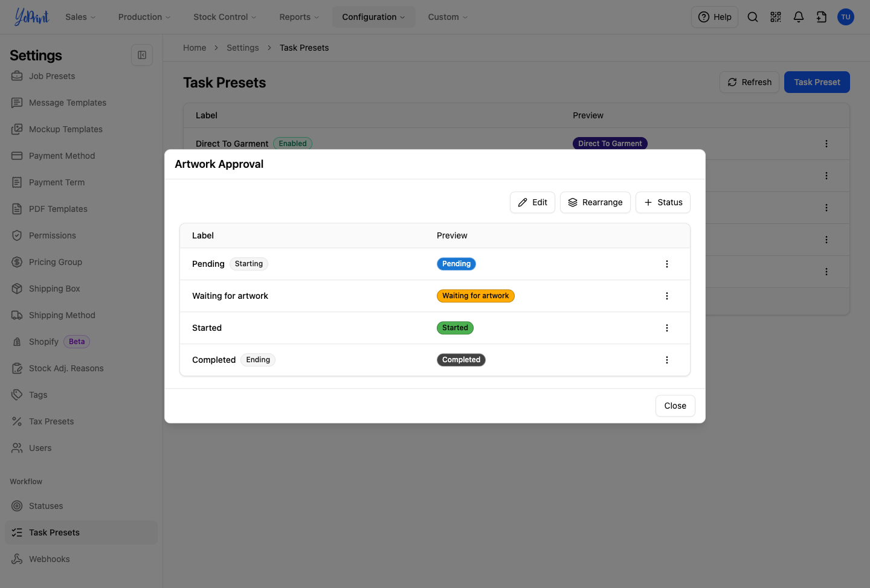Image resolution: width=870 pixels, height=588 pixels.
Task: Expand the Reports menu
Action: tap(299, 17)
